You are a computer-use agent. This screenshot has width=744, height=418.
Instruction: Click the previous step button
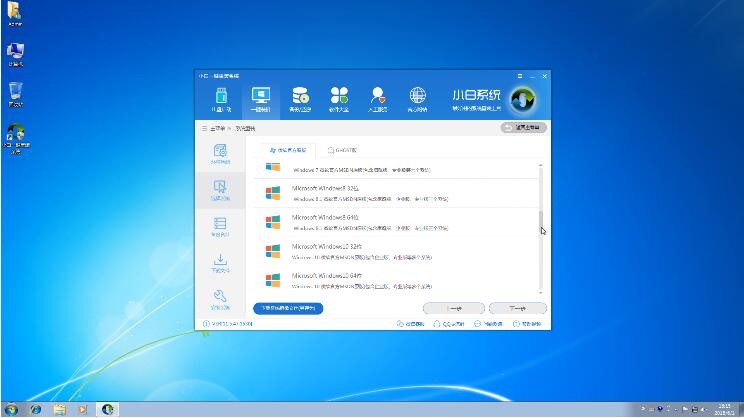[x=454, y=308]
